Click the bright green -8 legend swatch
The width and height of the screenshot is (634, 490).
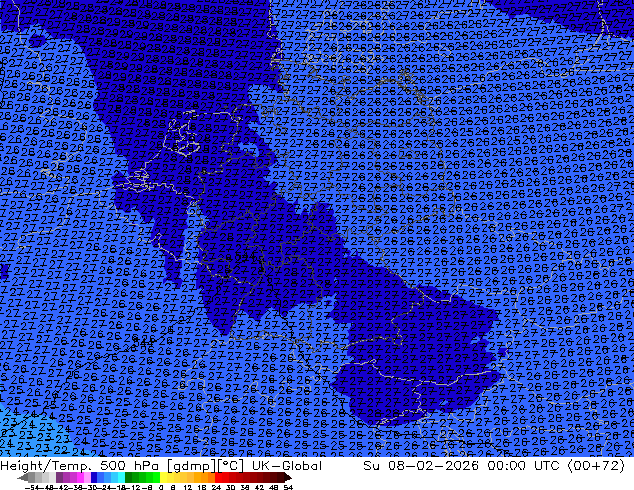(156, 477)
